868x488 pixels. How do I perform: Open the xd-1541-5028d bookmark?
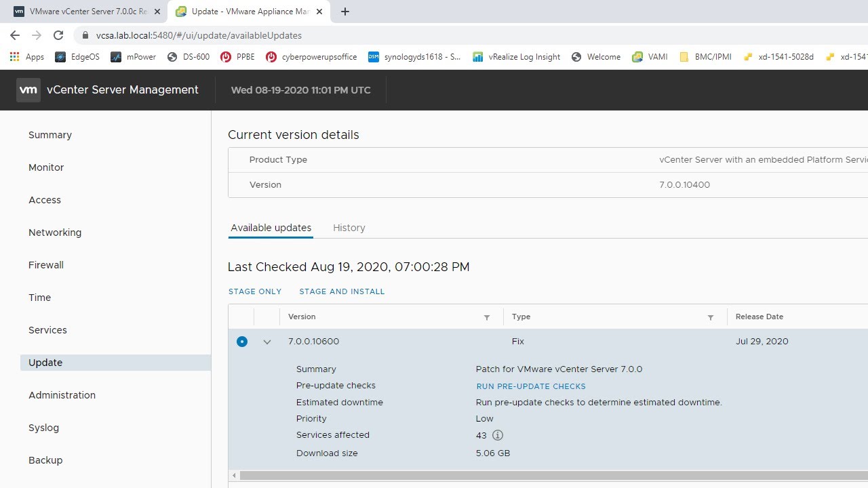[778, 57]
